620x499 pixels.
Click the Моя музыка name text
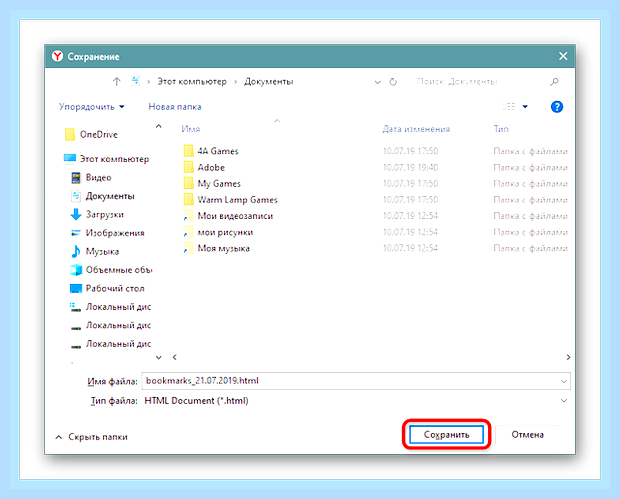223,248
